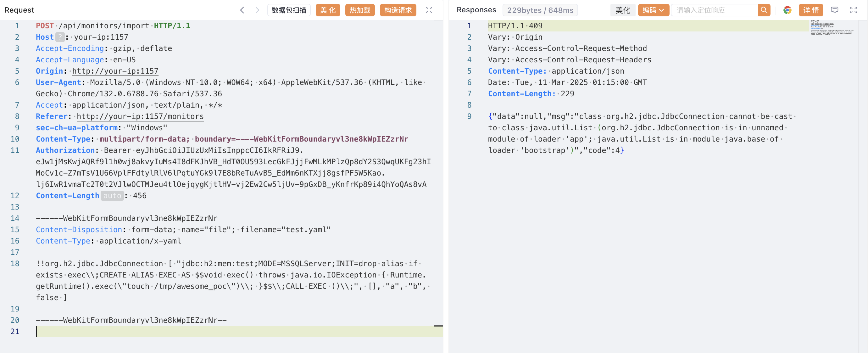Viewport: 868px width, 353px height.
Task: Open the 详情 details button
Action: coord(810,10)
